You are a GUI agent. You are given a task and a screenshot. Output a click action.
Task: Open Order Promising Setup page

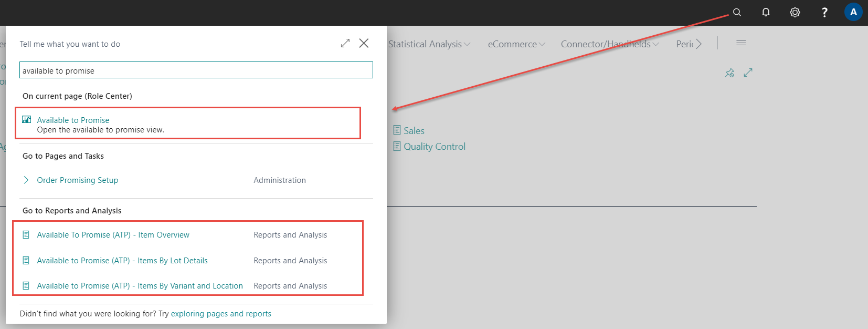click(x=77, y=180)
